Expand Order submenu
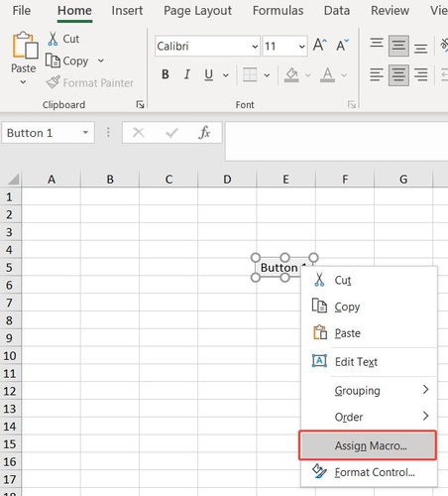448x496 pixels. 369,417
